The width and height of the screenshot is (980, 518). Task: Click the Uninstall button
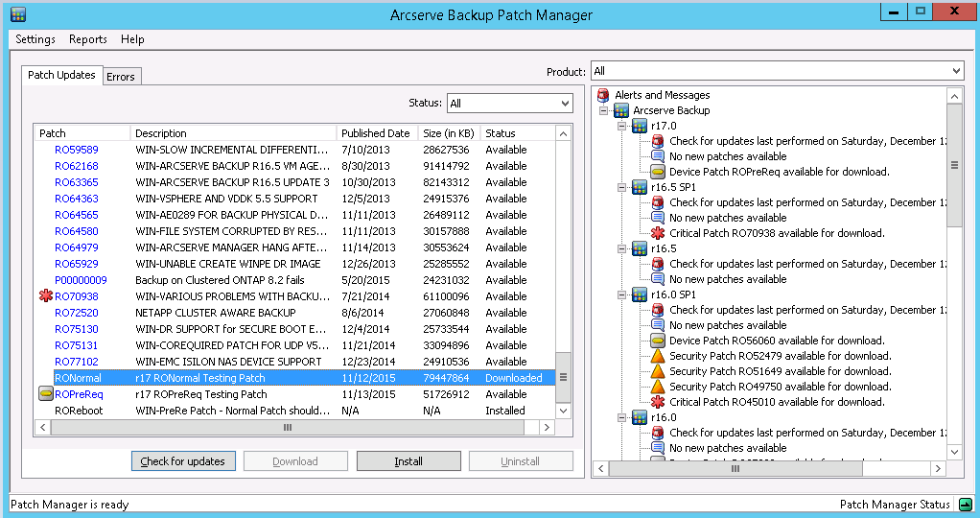pyautogui.click(x=520, y=461)
